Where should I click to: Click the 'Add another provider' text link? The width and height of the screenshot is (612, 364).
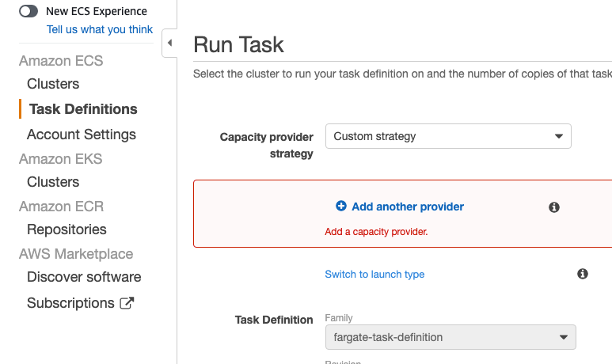tap(408, 207)
